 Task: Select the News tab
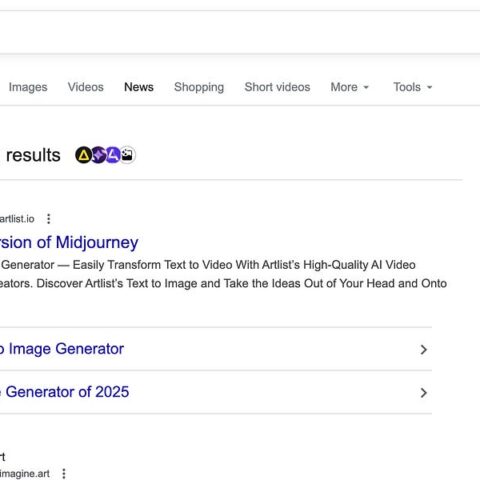click(139, 87)
